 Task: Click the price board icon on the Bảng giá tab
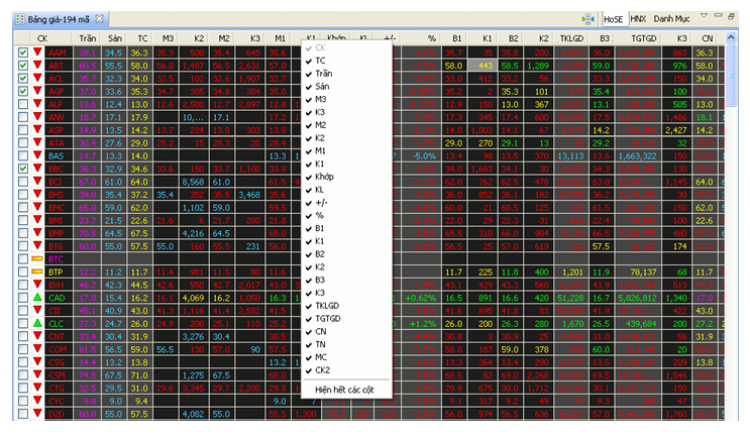click(x=20, y=19)
